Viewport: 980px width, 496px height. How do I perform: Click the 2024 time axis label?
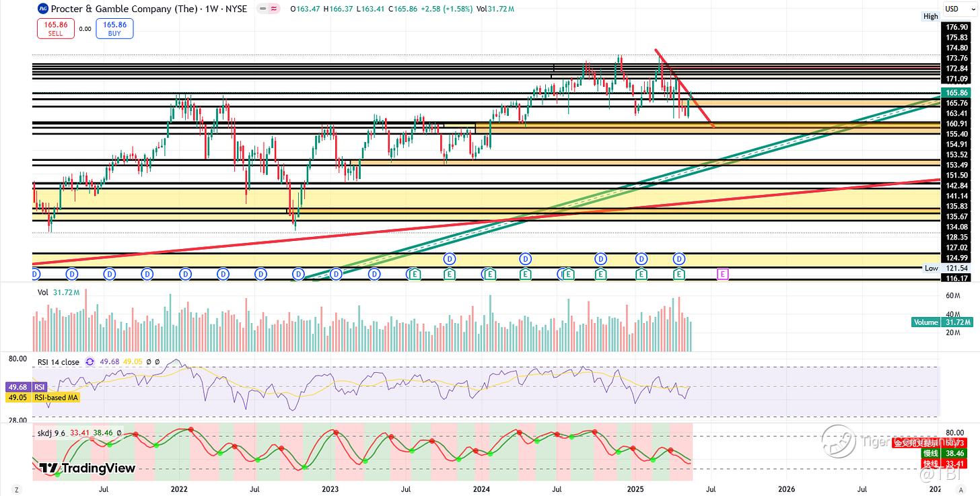pyautogui.click(x=481, y=489)
